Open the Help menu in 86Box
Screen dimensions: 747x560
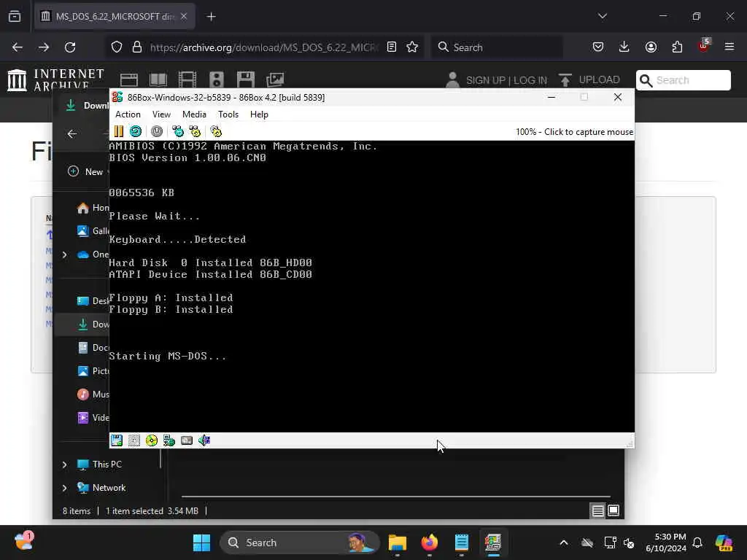(x=259, y=114)
